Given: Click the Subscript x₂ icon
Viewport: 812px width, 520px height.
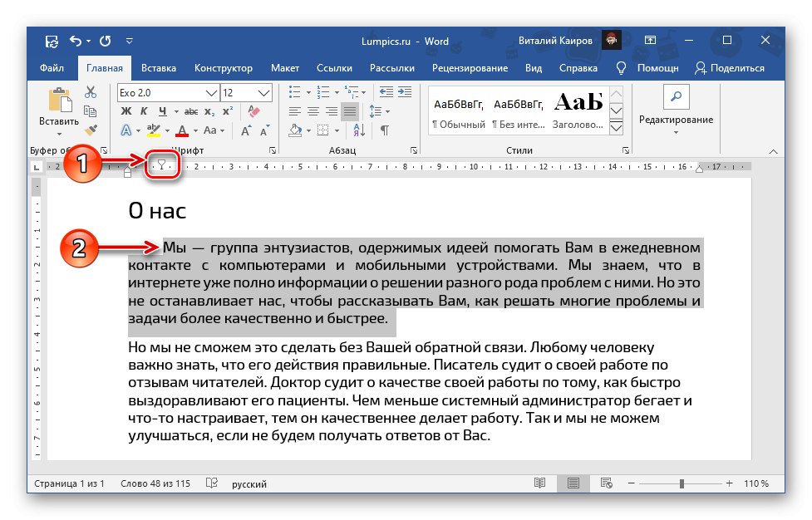Looking at the screenshot, I should coord(209,111).
